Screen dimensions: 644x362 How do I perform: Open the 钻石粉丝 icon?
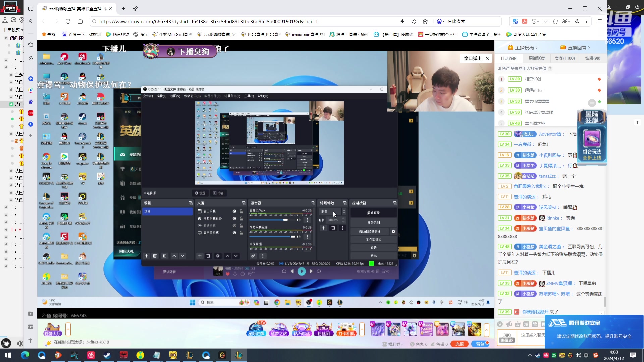(x=302, y=329)
